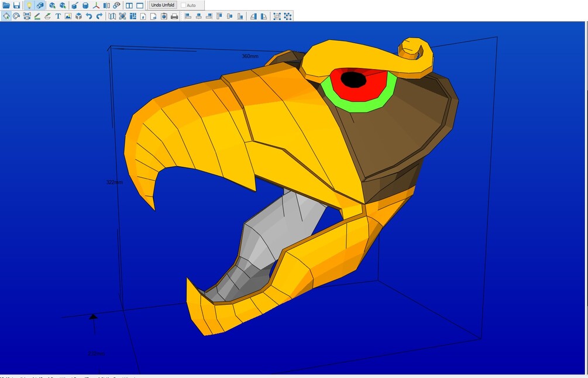The width and height of the screenshot is (588, 378).
Task: Click the cylinder shape icon
Action: [85, 5]
